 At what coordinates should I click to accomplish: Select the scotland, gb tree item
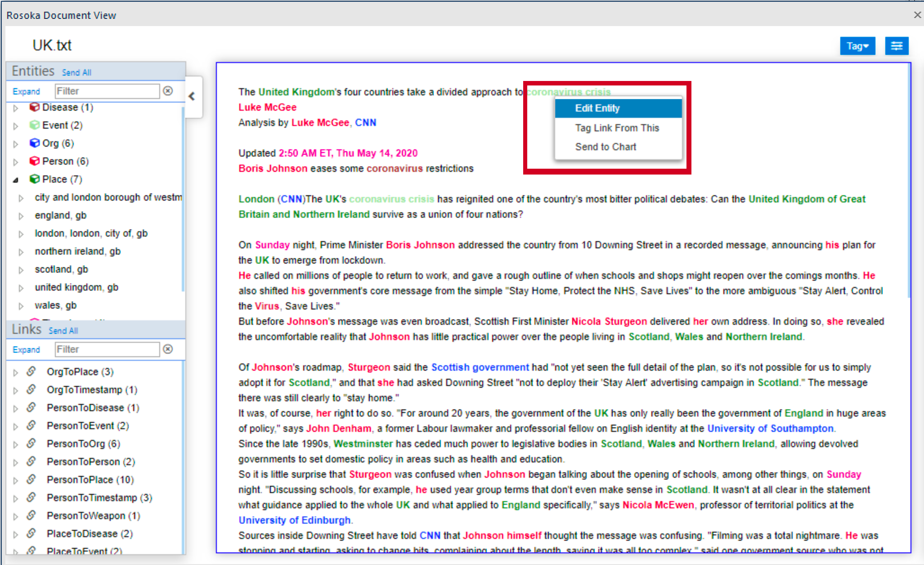(62, 269)
